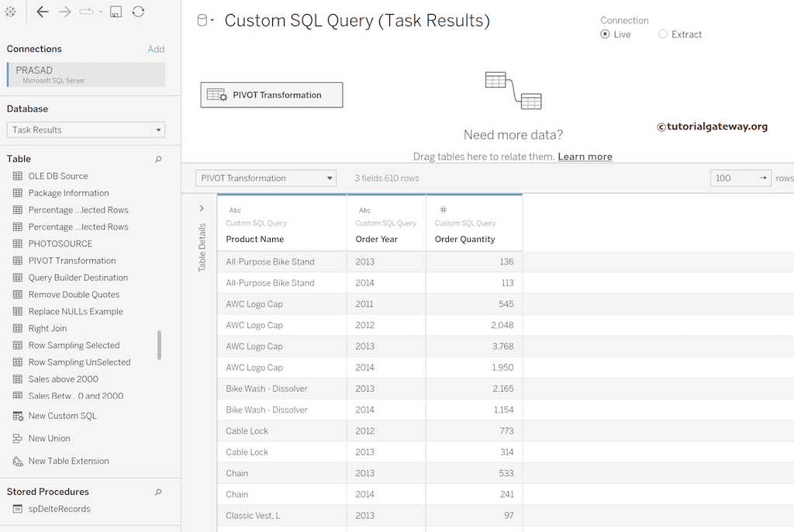The width and height of the screenshot is (794, 532).
Task: Click the # number icon on Order Quantity column
Action: (x=444, y=209)
